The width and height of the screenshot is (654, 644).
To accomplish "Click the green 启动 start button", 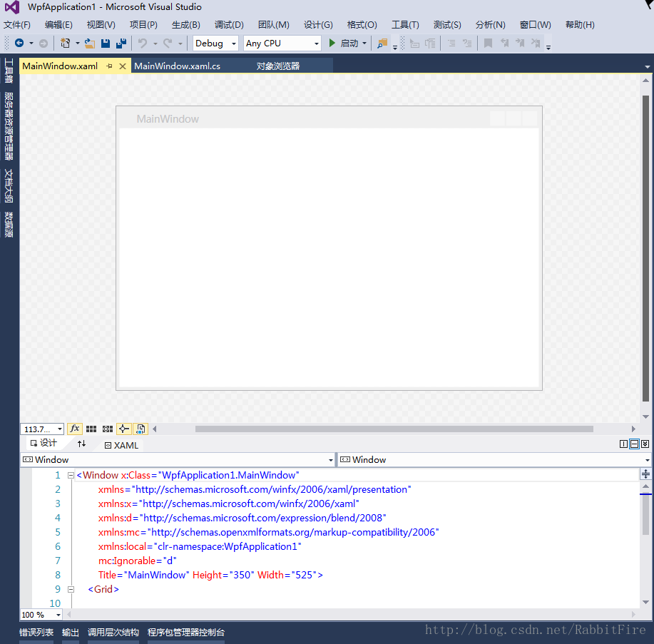I will pyautogui.click(x=343, y=43).
